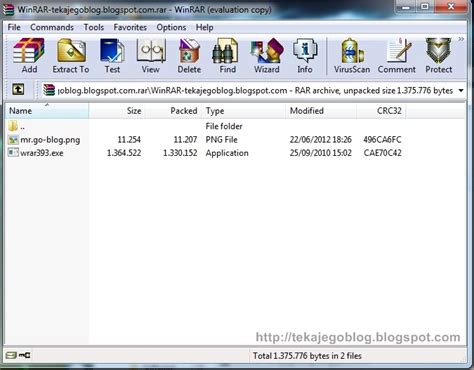The image size is (474, 370).
Task: Click the 'File folder' type cell
Action: click(224, 126)
